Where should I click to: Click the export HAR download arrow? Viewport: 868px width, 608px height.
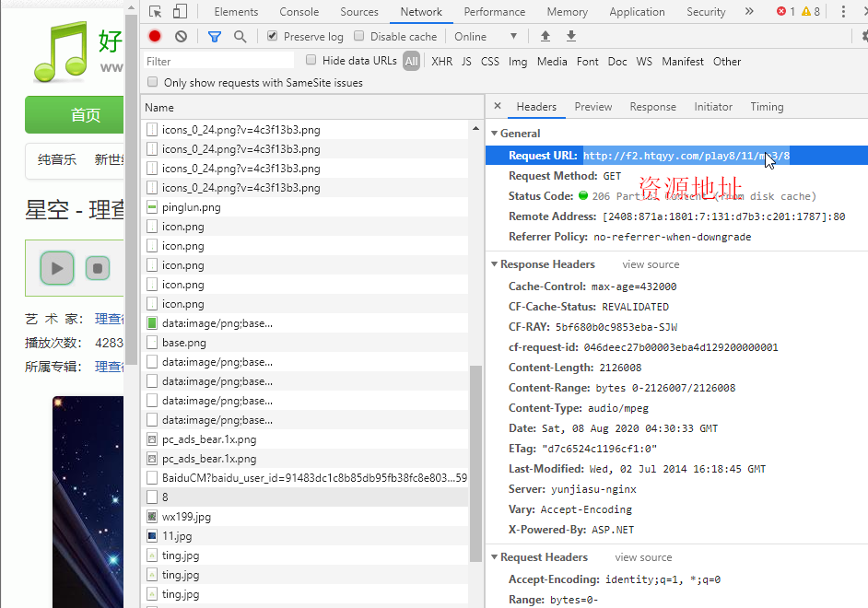point(570,37)
